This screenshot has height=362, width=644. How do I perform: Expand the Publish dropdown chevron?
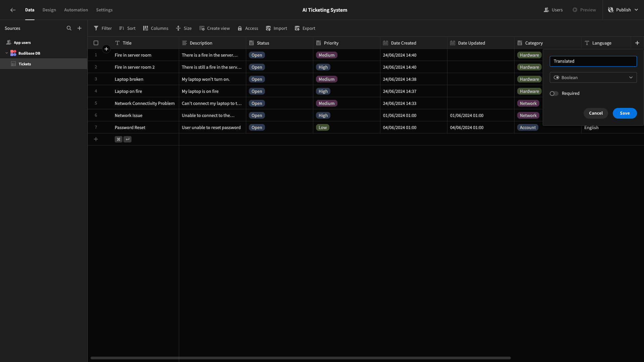[636, 10]
